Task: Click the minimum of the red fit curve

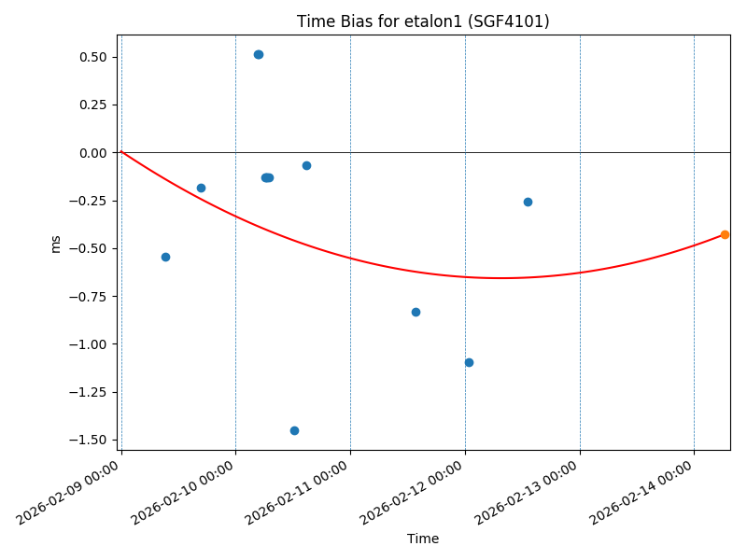Action: (x=501, y=277)
